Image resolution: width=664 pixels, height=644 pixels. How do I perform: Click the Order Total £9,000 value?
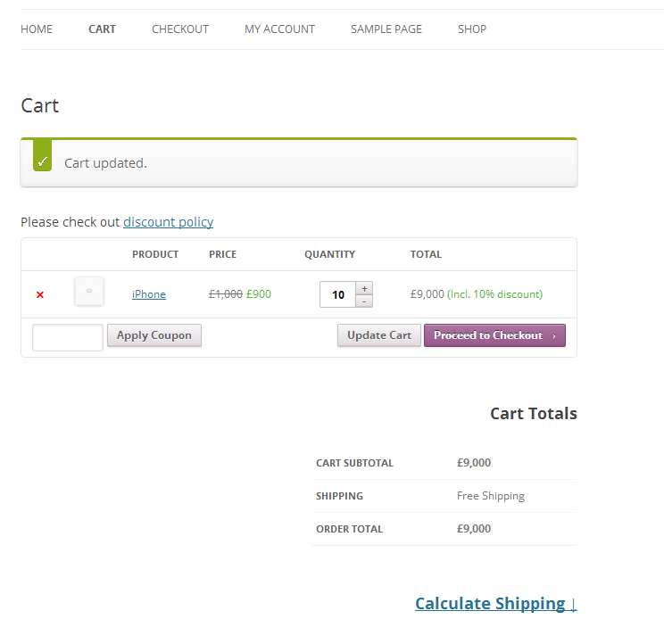point(474,528)
